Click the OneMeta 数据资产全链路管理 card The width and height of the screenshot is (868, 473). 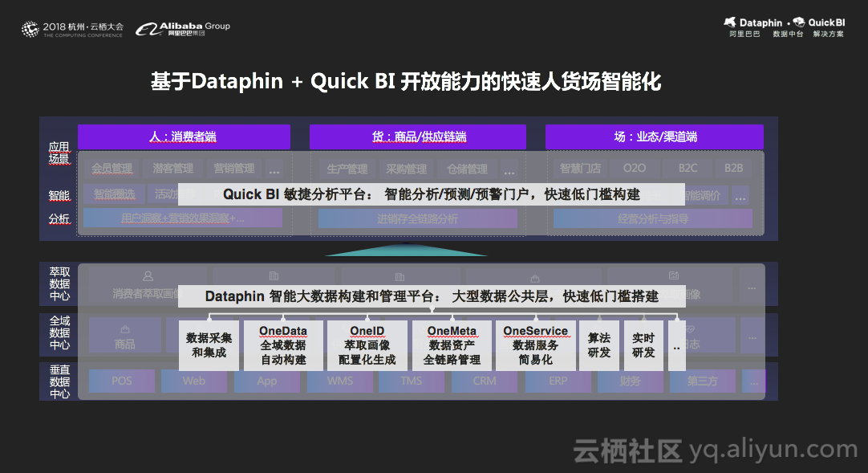pos(452,345)
